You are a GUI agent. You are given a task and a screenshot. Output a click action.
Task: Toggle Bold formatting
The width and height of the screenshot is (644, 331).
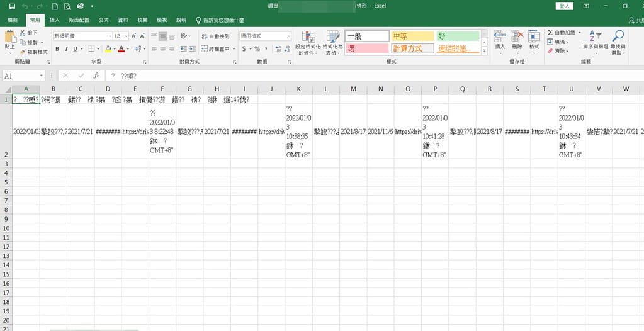click(x=57, y=49)
